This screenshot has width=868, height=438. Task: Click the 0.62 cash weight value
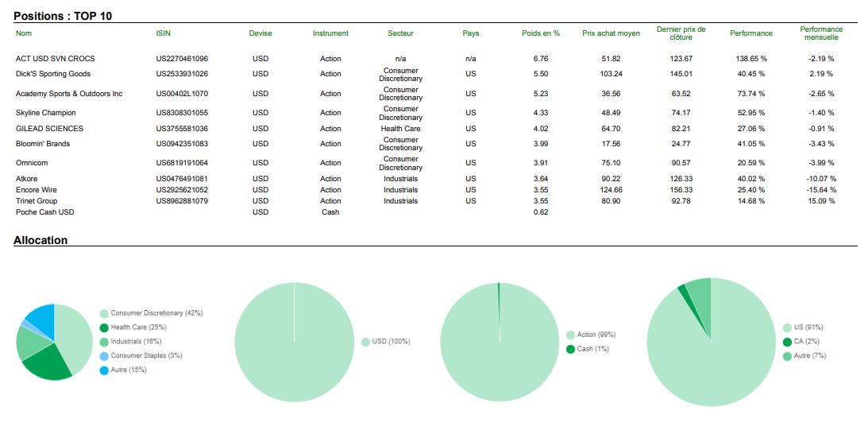(541, 211)
